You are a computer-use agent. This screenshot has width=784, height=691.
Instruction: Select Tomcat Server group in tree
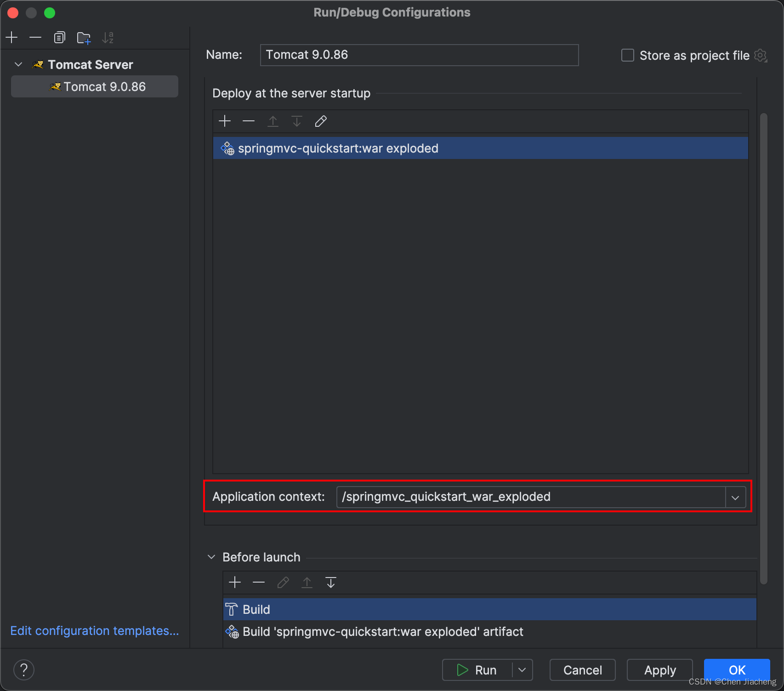tap(91, 65)
